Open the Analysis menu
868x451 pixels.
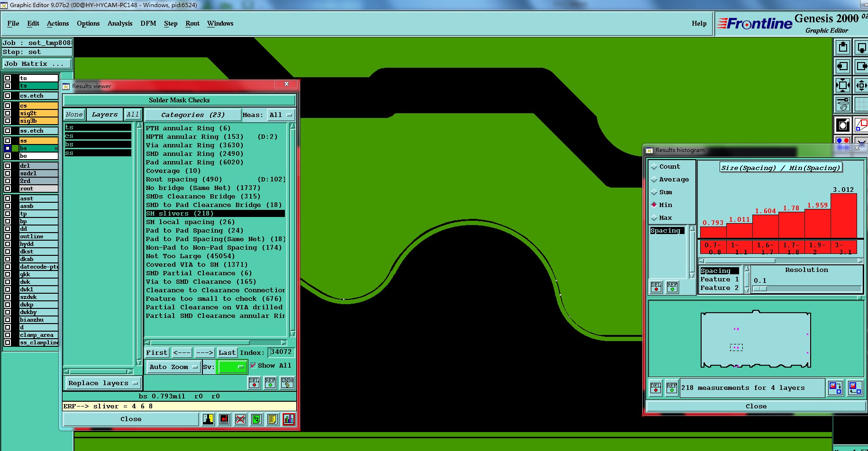pos(120,23)
